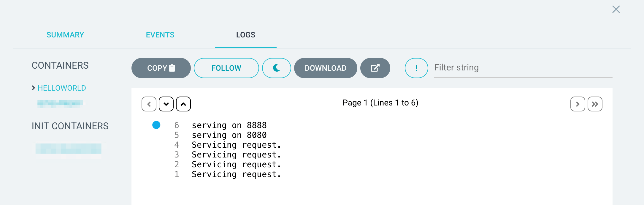Switch to the EVENTS tab
The height and width of the screenshot is (205, 644).
click(x=160, y=35)
